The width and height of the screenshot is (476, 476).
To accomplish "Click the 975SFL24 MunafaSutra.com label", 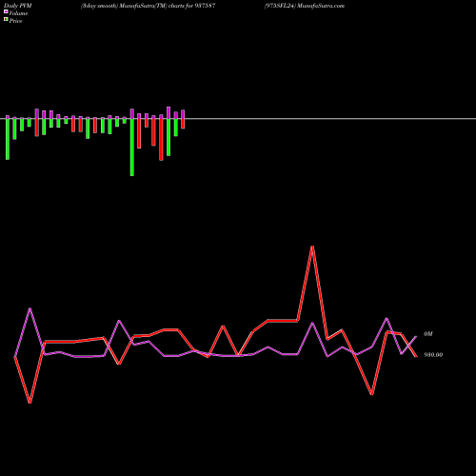I will (305, 6).
